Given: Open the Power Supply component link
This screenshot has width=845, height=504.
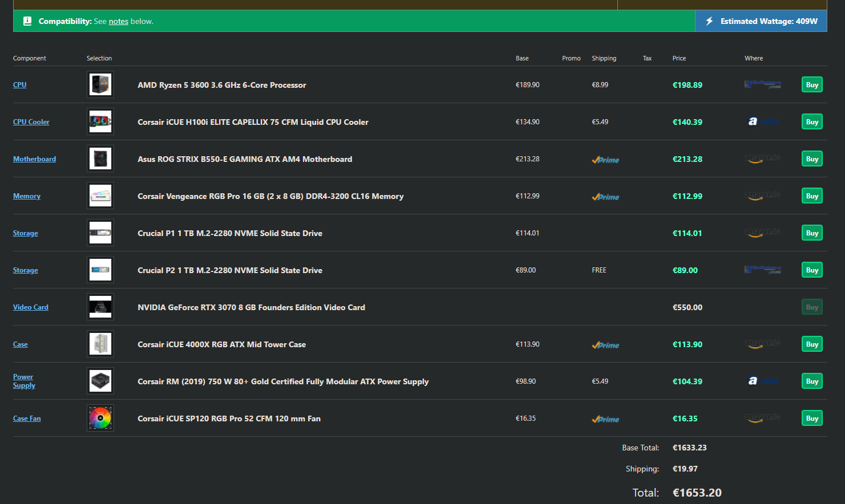Looking at the screenshot, I should point(24,381).
